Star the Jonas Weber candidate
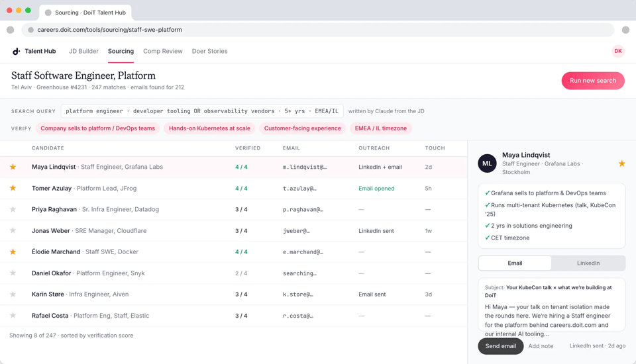 [13, 230]
